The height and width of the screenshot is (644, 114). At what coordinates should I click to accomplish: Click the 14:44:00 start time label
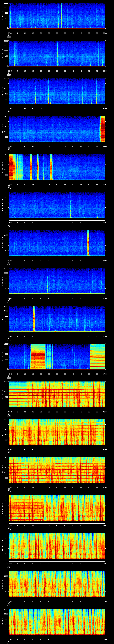9,298
